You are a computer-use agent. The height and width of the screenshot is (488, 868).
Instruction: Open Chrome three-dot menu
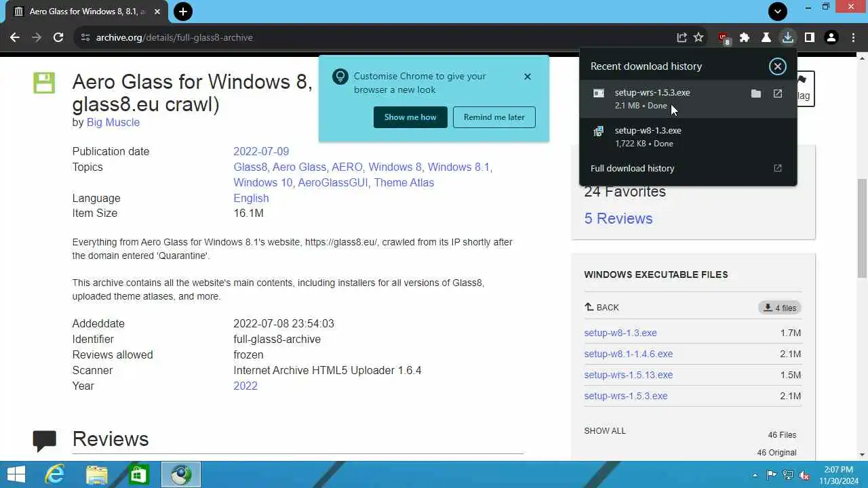(852, 37)
